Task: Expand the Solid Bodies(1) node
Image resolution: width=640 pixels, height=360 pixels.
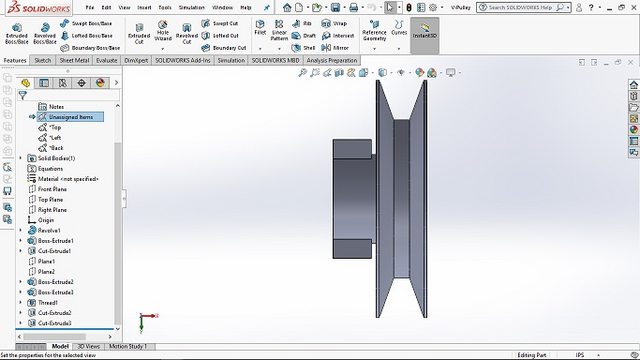Action: pos(21,158)
